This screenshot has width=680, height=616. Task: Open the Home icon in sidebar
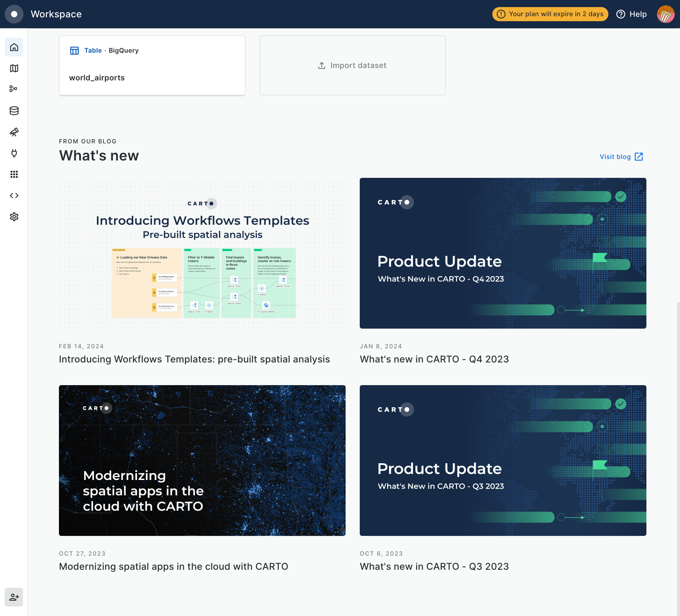pos(14,47)
